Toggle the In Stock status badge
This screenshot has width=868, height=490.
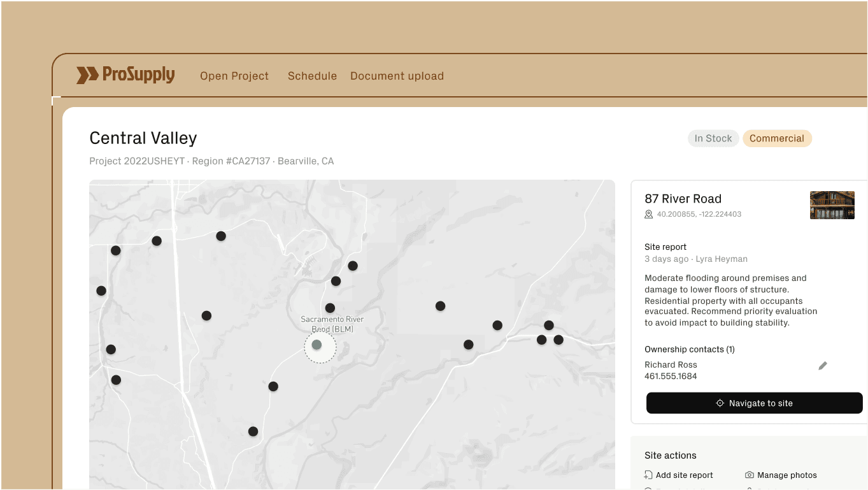713,138
